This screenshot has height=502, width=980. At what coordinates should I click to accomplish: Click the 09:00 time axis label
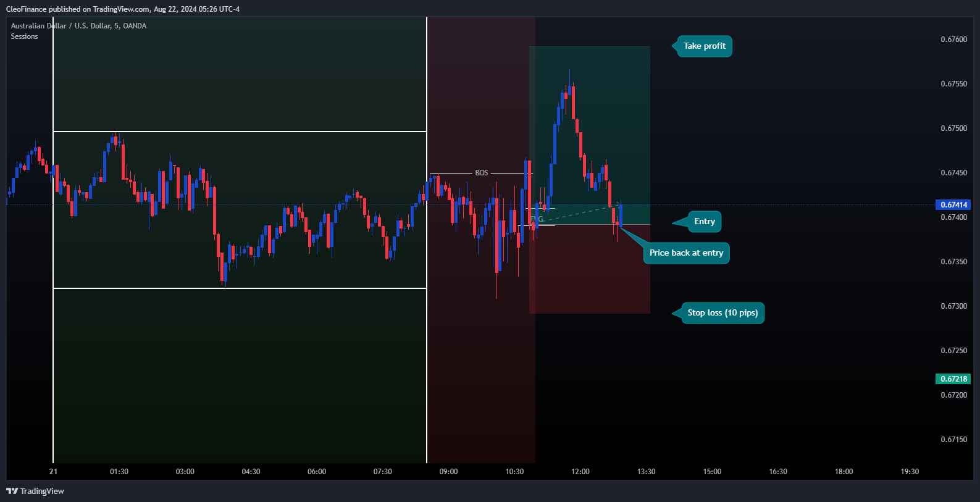[448, 472]
